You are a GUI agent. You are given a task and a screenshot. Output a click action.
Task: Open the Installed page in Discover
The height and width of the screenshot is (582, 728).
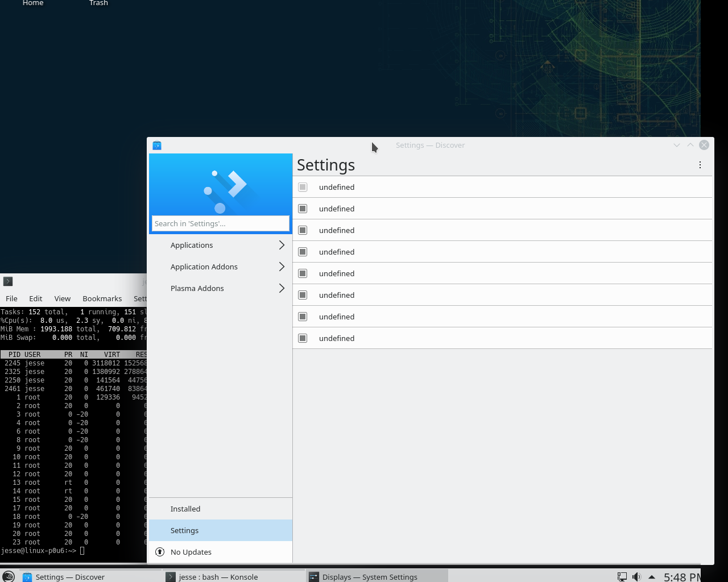click(x=221, y=509)
